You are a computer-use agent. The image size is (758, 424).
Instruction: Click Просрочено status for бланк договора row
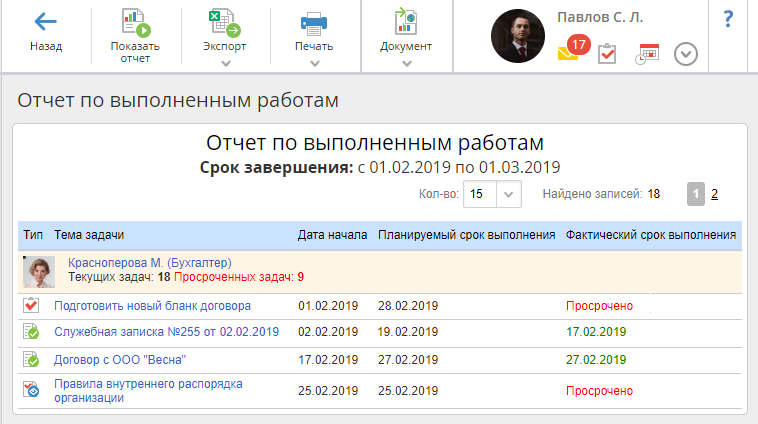coord(599,306)
